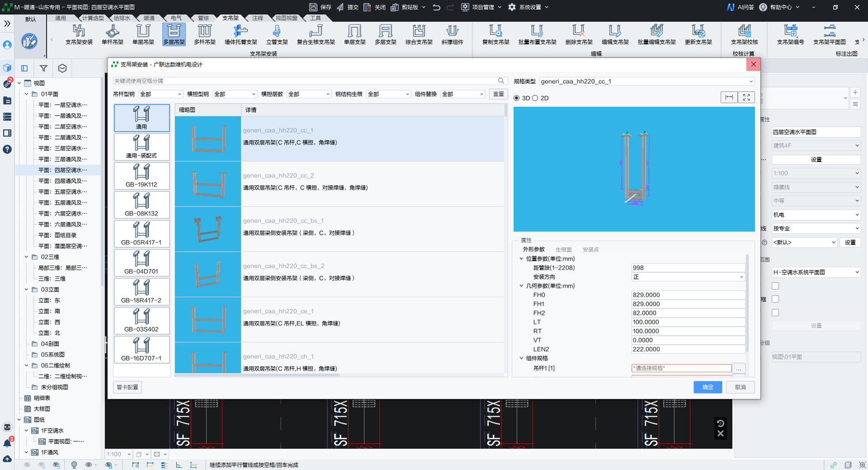Switch to the 生根面 properties tab
The image size is (868, 470).
click(563, 250)
